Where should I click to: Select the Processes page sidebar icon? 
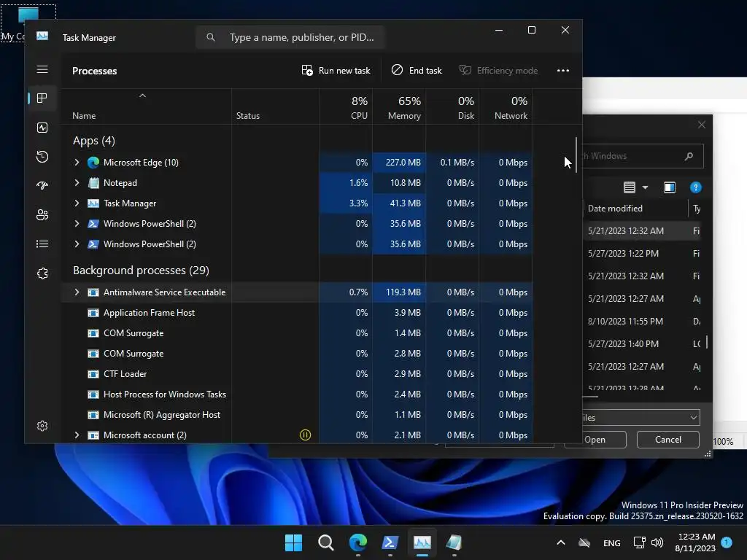(x=42, y=98)
